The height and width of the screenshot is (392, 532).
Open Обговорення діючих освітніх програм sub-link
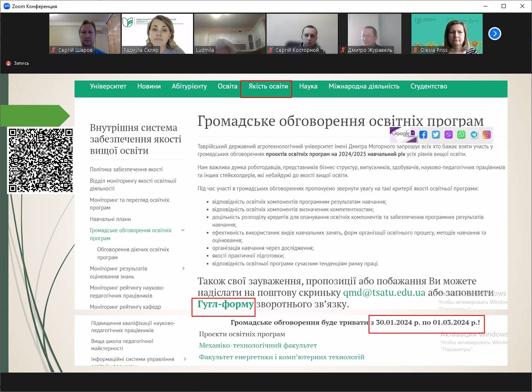tap(133, 253)
